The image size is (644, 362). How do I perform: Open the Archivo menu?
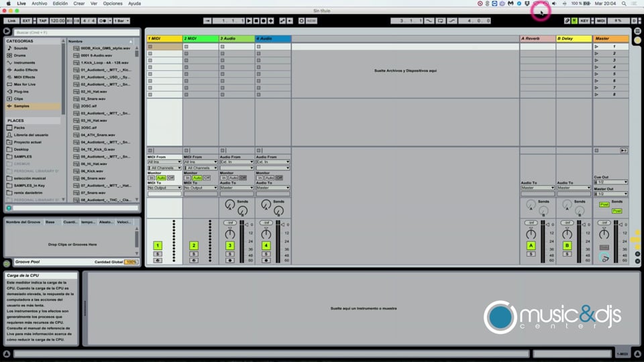click(x=40, y=3)
